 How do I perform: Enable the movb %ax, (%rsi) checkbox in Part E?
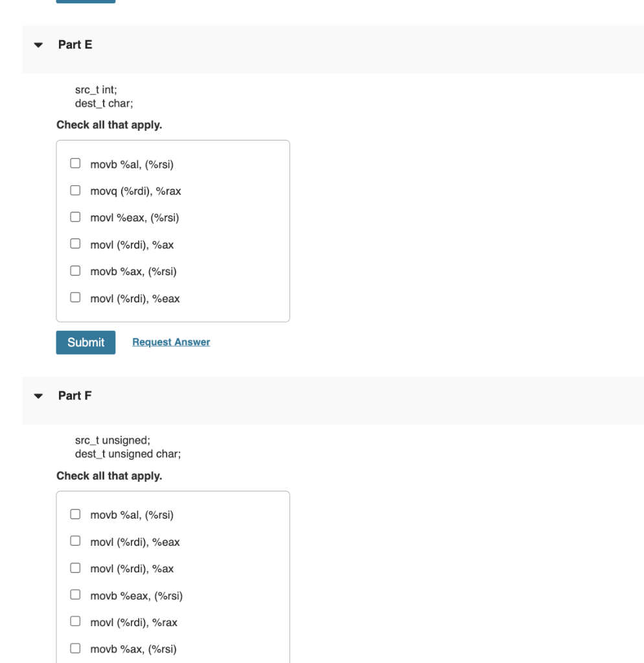click(75, 270)
